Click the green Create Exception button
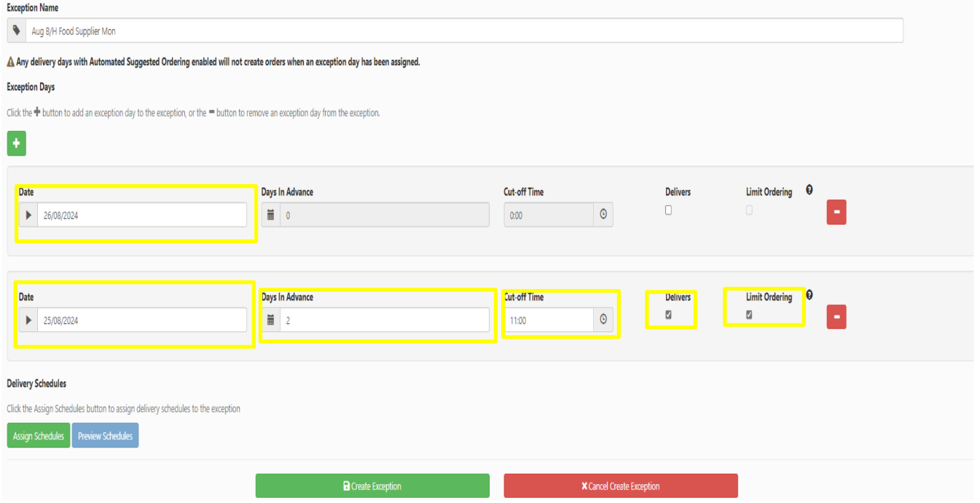This screenshot has height=503, width=980. [372, 486]
